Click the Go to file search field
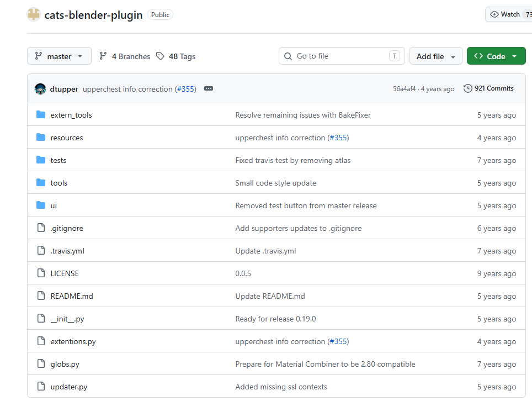This screenshot has width=532, height=401. click(342, 56)
